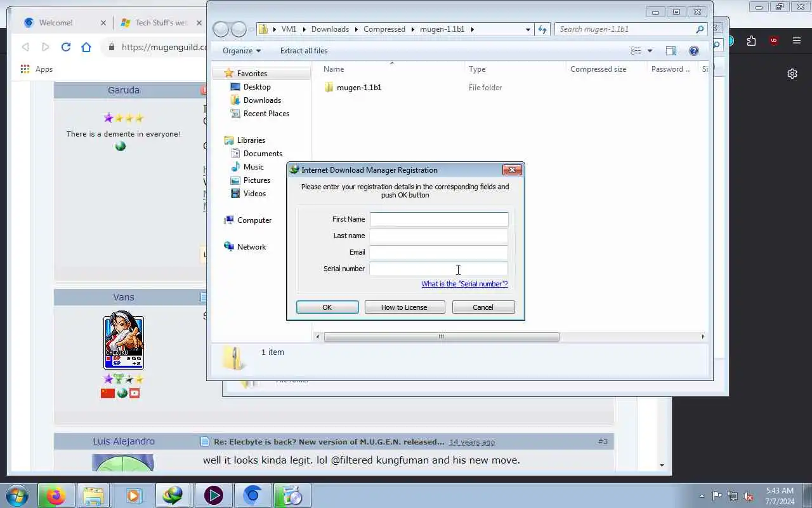Select Documents library
812x508 pixels.
[263, 154]
